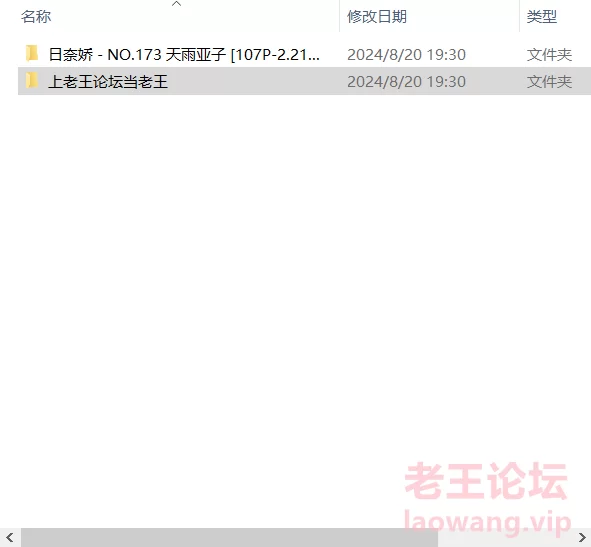Image resolution: width=591 pixels, height=547 pixels.
Task: Click the 上老王论坛当老王 folder icon
Action: click(x=32, y=80)
